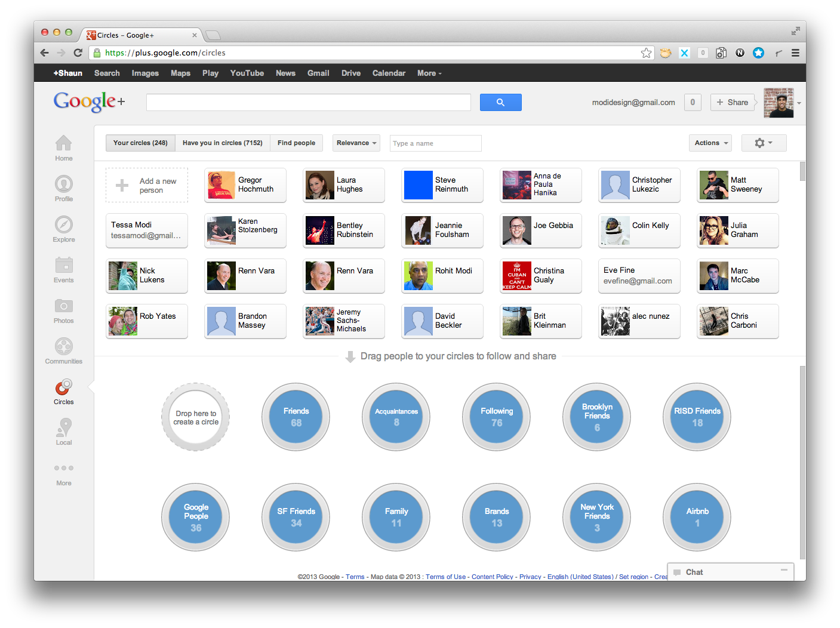Select the RISD Friends circle
The image size is (840, 628).
(x=697, y=417)
